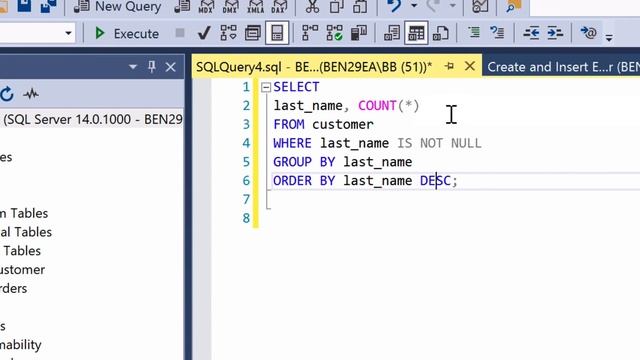Image resolution: width=640 pixels, height=360 pixels.
Task: Parse the query with the checkmark
Action: pyautogui.click(x=204, y=33)
